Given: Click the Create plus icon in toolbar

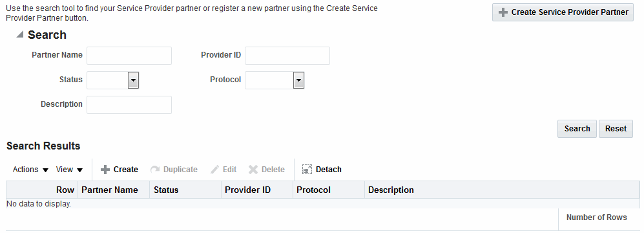Looking at the screenshot, I should [105, 170].
